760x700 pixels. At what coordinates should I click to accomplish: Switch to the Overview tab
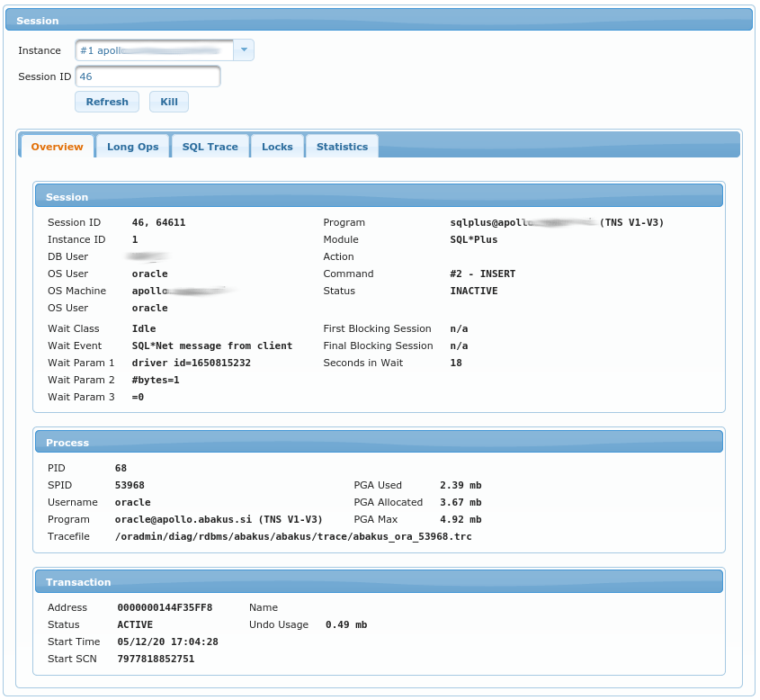tap(57, 147)
